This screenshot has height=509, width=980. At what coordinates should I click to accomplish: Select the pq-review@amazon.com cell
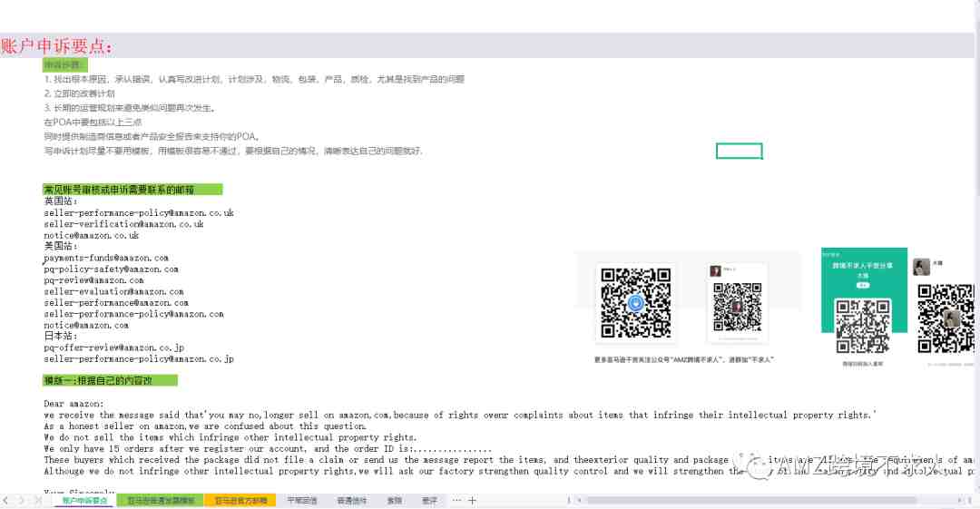[93, 280]
